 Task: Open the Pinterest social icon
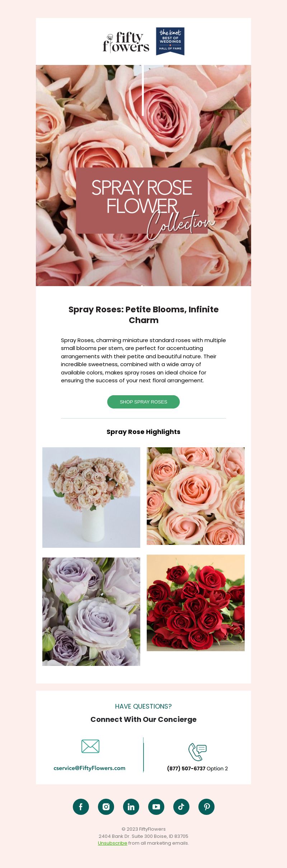pos(206,807)
